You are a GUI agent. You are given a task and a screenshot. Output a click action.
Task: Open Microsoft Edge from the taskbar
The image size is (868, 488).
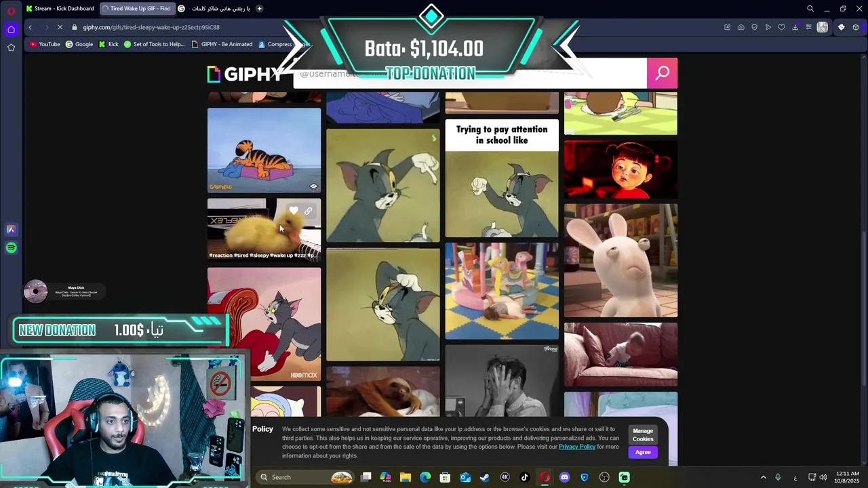(x=425, y=477)
